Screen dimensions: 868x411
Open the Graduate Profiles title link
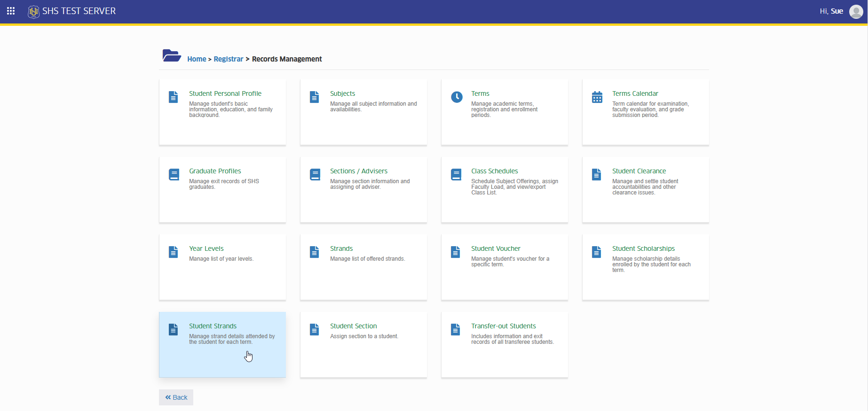[215, 171]
